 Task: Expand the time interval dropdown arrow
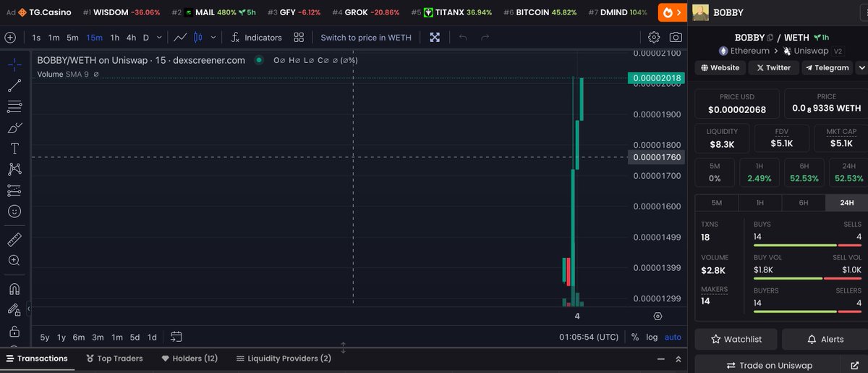coord(159,38)
